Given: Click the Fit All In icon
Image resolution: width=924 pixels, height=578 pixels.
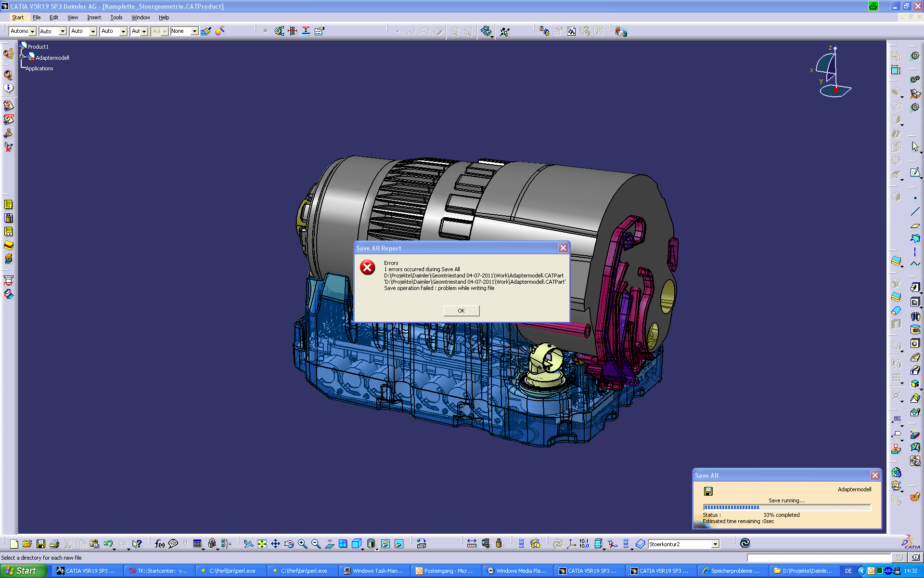Looking at the screenshot, I should 262,544.
